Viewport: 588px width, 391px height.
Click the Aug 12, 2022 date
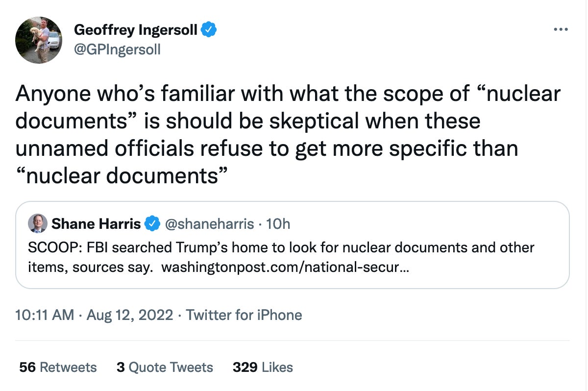click(130, 315)
